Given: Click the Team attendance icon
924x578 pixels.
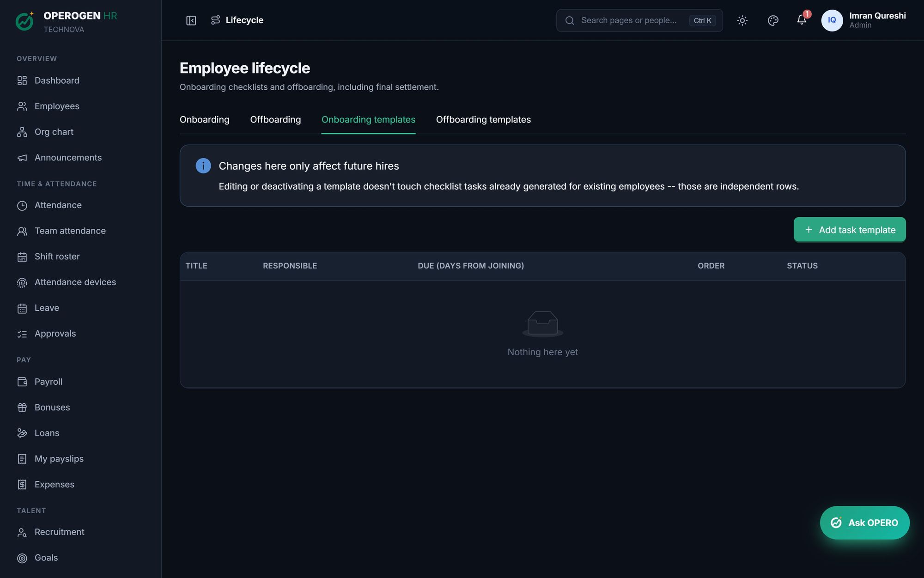Looking at the screenshot, I should (x=22, y=231).
